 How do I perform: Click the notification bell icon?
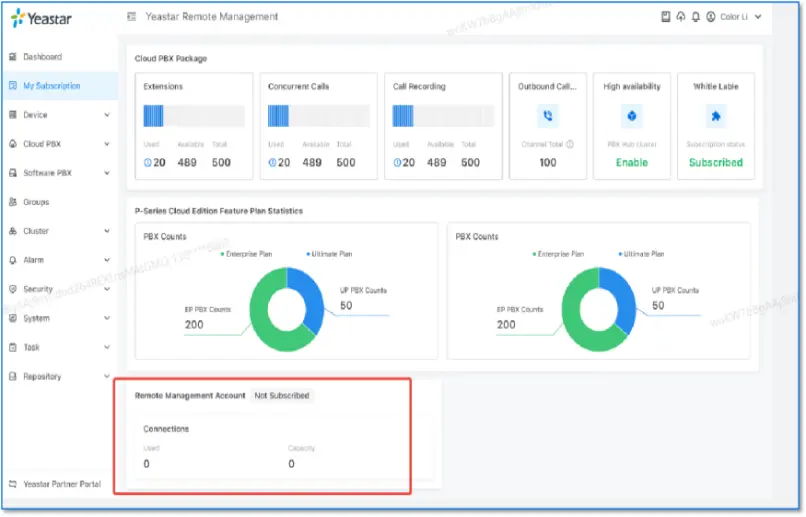click(694, 17)
